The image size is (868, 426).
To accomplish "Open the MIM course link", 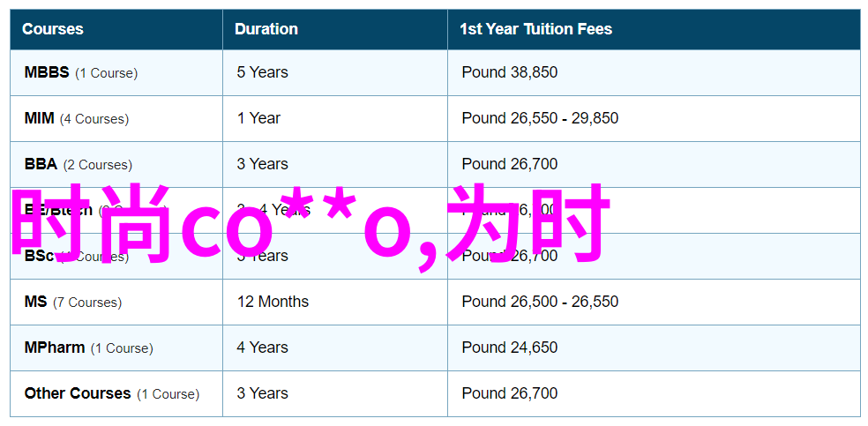I will pyautogui.click(x=39, y=118).
